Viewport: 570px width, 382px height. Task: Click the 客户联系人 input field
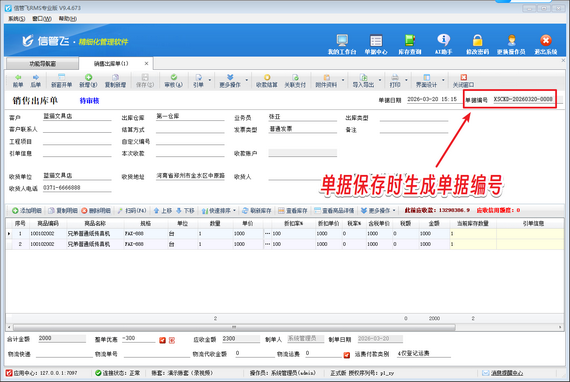tap(77, 129)
